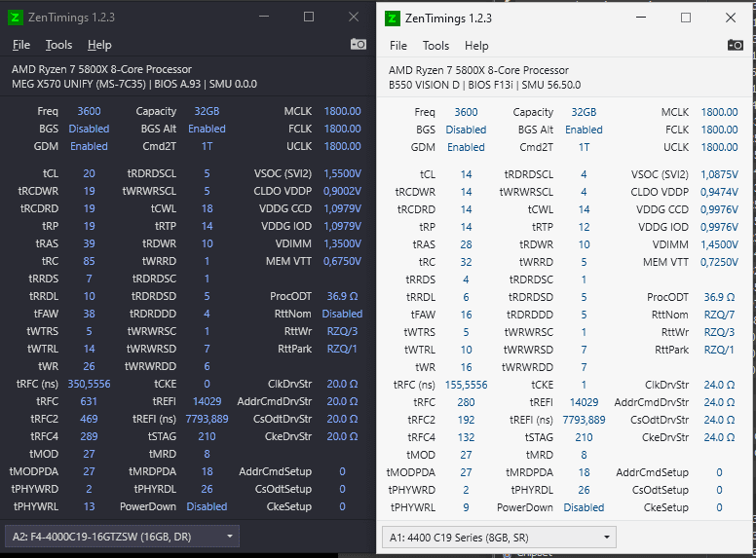Click tRC value 85 in dark window
The height and width of the screenshot is (558, 756).
click(89, 261)
